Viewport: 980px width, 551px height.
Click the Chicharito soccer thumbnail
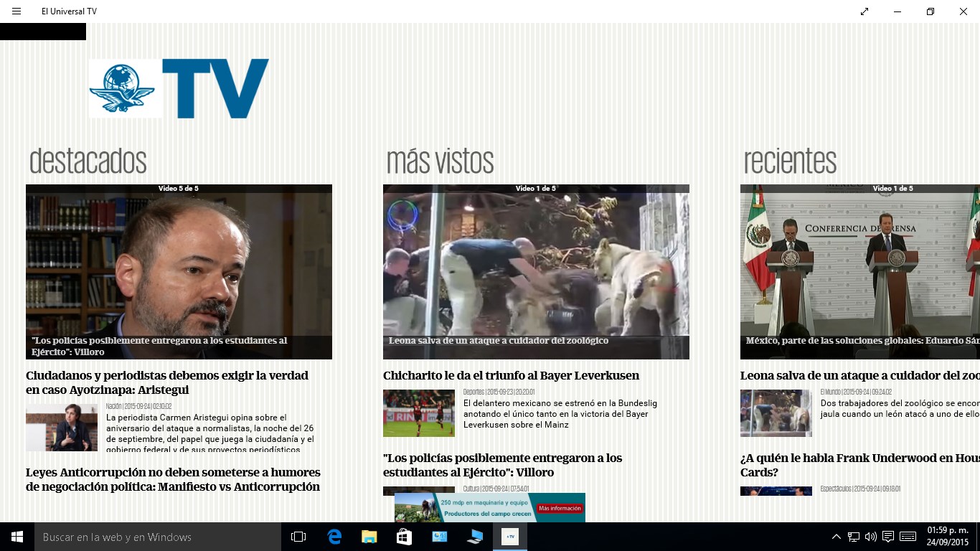(419, 413)
